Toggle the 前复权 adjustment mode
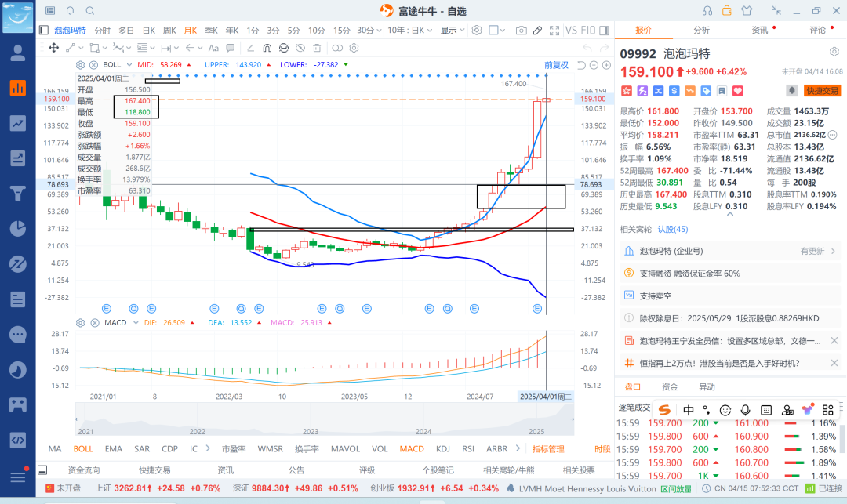This screenshot has width=847, height=504. pyautogui.click(x=556, y=65)
